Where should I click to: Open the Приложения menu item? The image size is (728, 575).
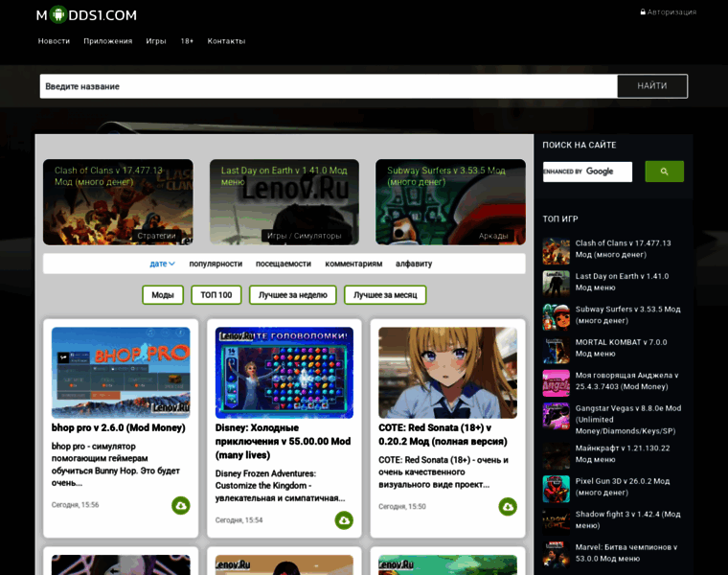[107, 41]
